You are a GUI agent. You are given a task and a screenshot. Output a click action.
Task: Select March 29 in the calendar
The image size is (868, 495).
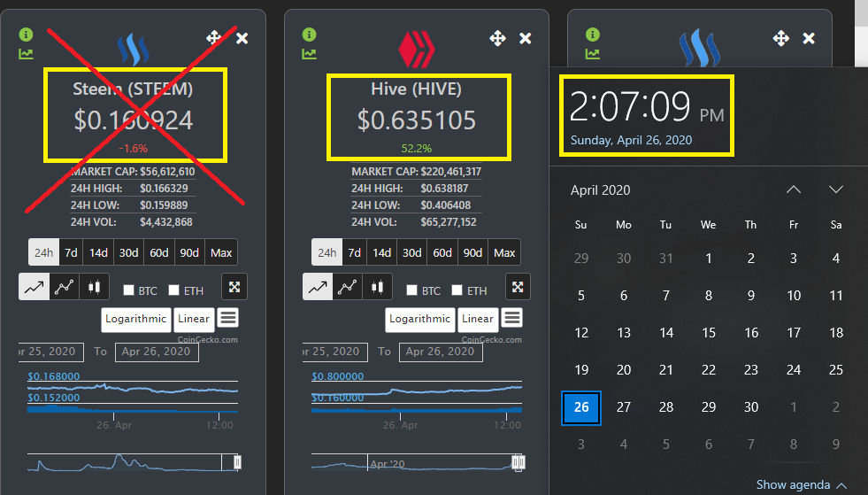581,259
